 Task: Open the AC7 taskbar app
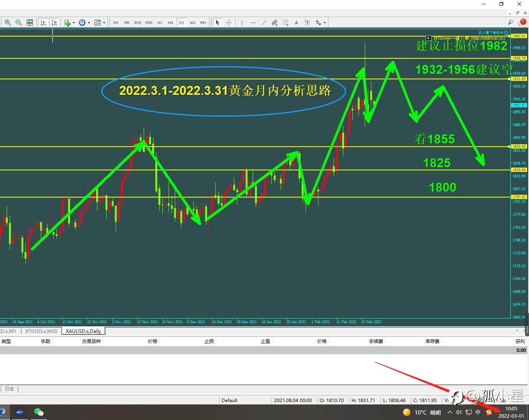pyautogui.click(x=20, y=412)
